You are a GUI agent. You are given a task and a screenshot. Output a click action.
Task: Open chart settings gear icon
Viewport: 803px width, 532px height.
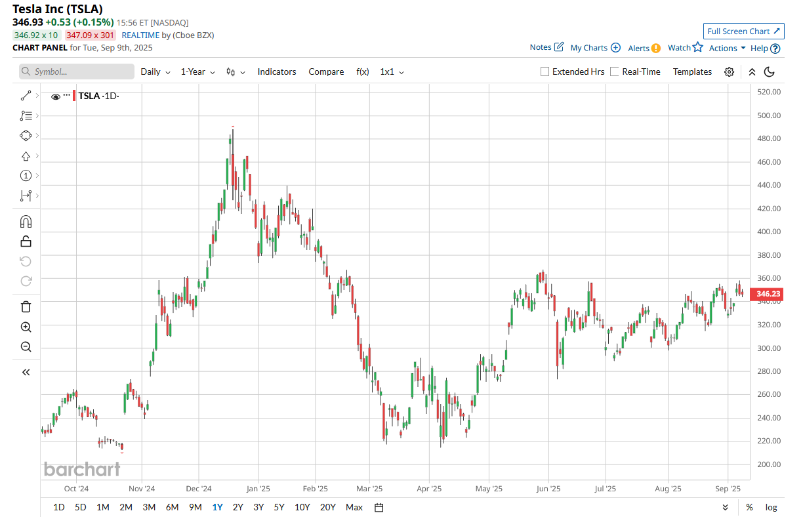pyautogui.click(x=729, y=72)
